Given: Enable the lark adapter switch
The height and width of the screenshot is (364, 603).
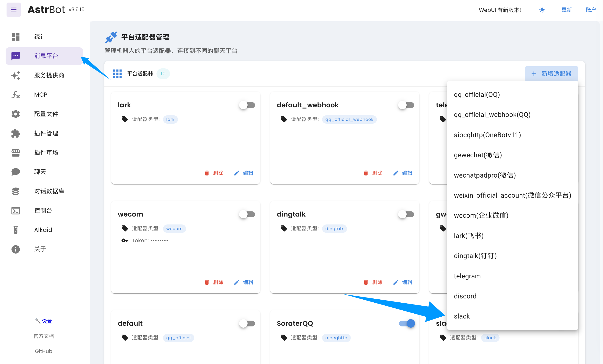Looking at the screenshot, I should coord(247,105).
